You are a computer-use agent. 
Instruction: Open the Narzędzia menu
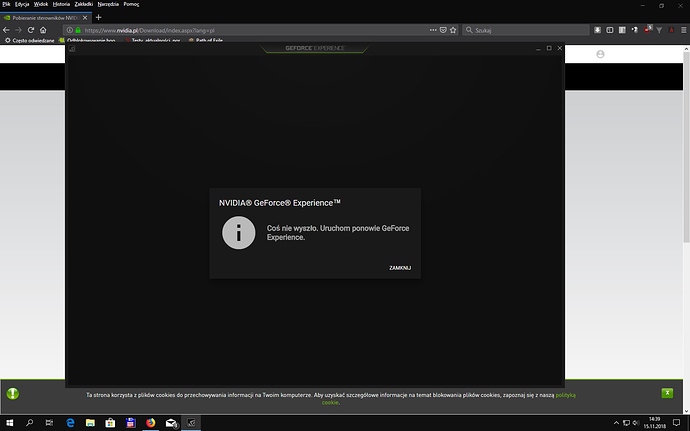pos(108,4)
